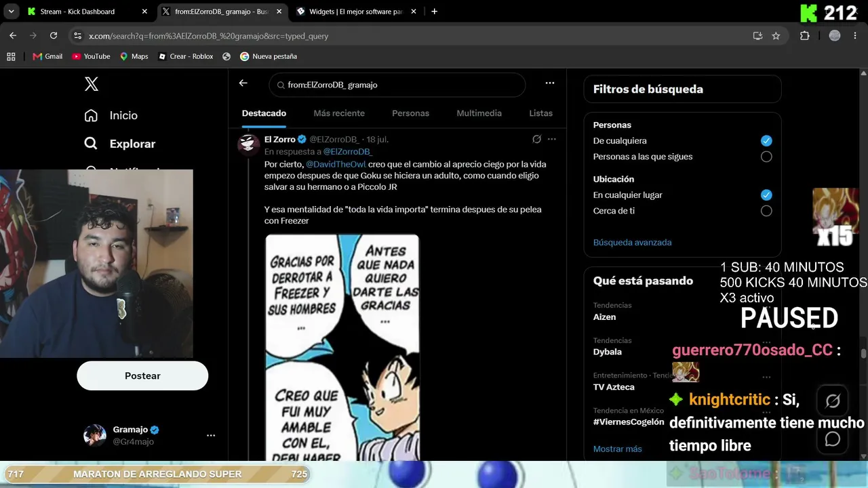Go back one page in the browser
The height and width of the screenshot is (488, 868).
(13, 36)
